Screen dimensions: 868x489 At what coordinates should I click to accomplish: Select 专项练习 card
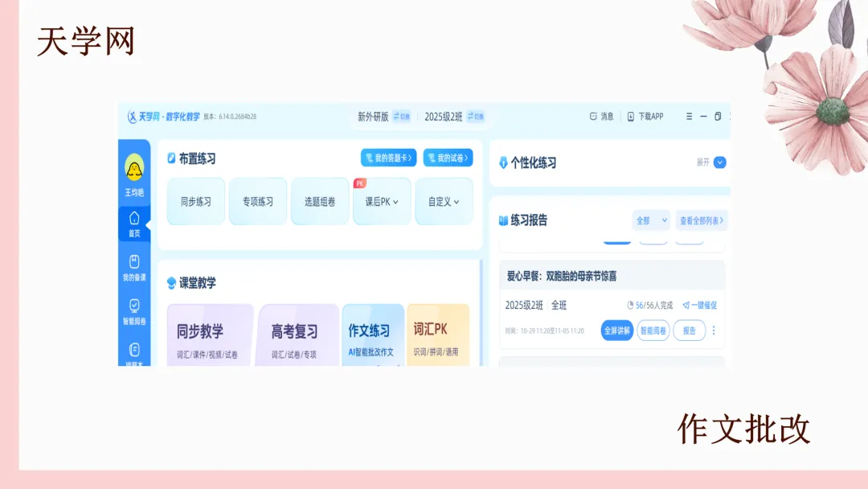[258, 202]
